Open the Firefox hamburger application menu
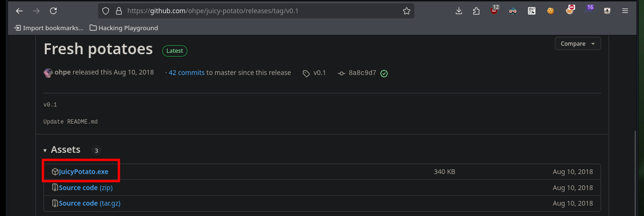644x216 pixels. (625, 11)
